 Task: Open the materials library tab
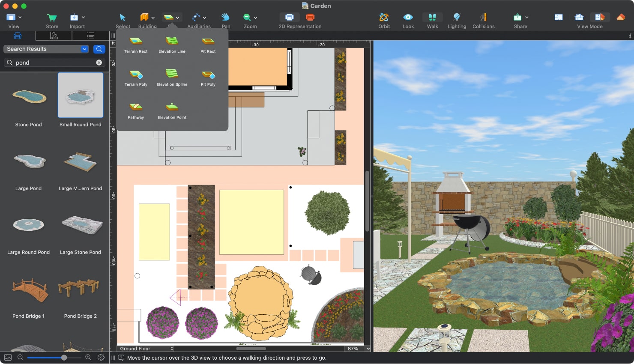(x=54, y=36)
